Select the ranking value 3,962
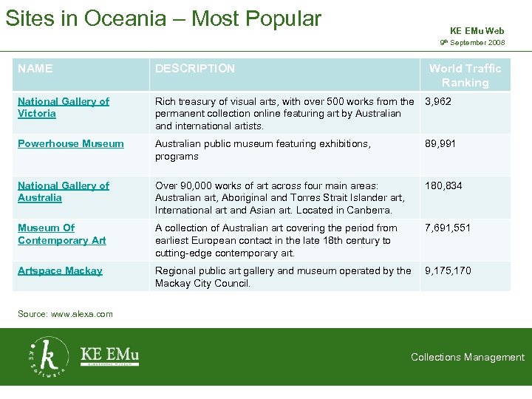This screenshot has height=399, width=532. [x=438, y=101]
